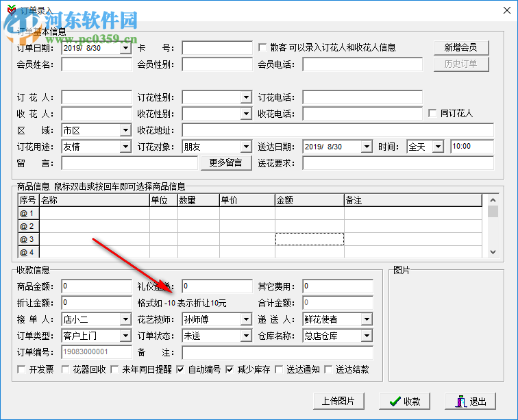Click the 商品金额 amount field
The image size is (518, 420).
coord(97,286)
